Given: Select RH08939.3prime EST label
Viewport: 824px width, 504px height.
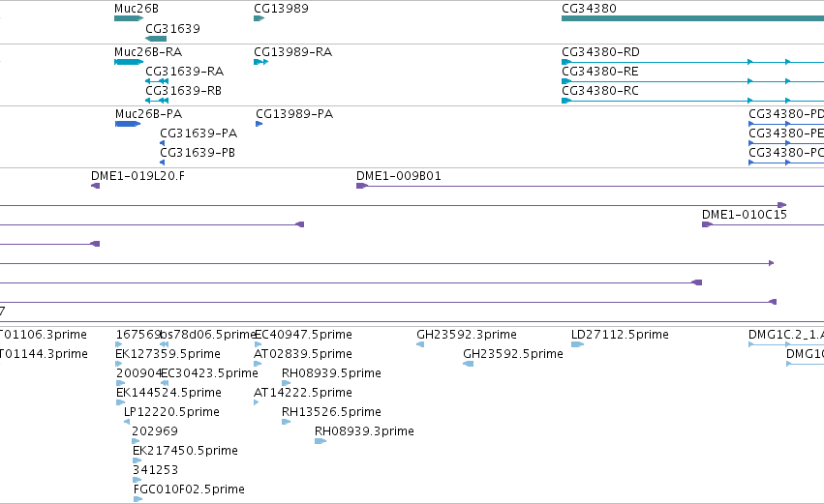Looking at the screenshot, I should pos(364,431).
